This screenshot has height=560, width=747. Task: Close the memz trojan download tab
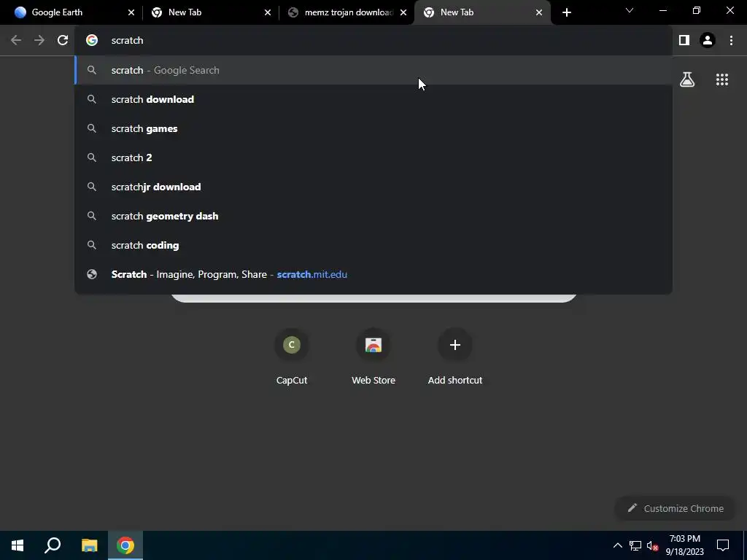[403, 12]
